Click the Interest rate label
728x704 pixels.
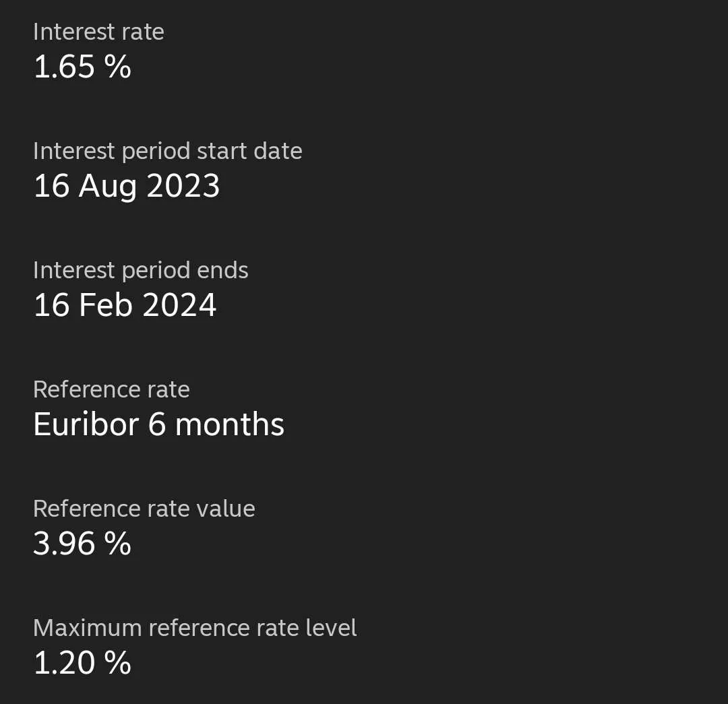click(x=98, y=32)
